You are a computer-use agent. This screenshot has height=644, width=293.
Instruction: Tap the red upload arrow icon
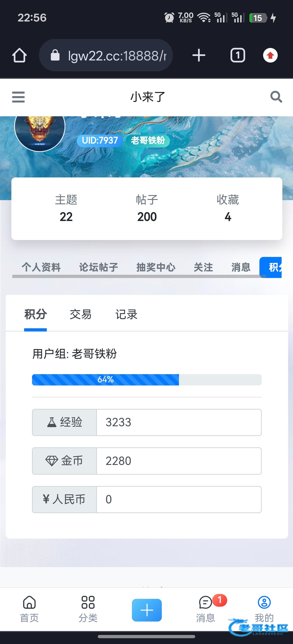(270, 55)
